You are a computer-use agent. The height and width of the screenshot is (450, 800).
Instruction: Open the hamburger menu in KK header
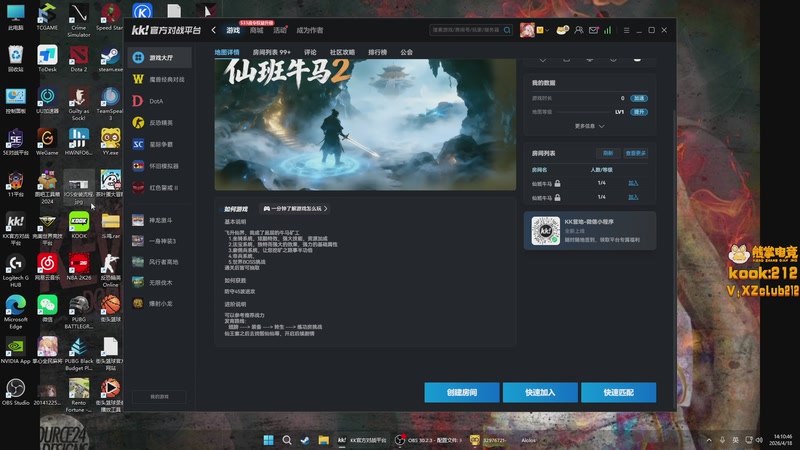pos(626,30)
